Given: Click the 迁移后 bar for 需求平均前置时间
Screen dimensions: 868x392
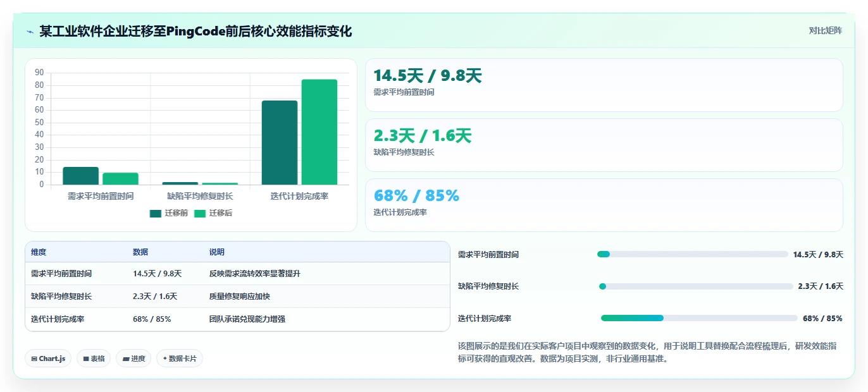Looking at the screenshot, I should (120, 179).
